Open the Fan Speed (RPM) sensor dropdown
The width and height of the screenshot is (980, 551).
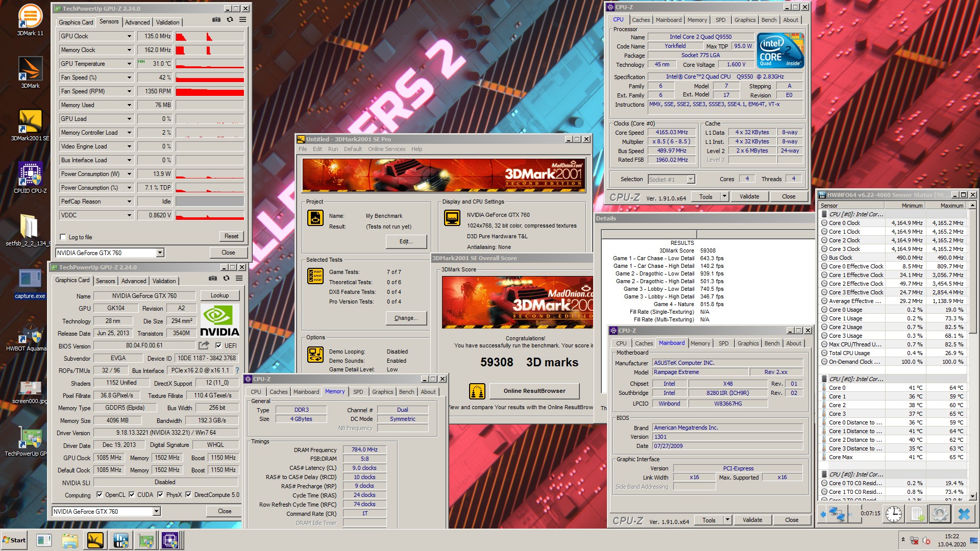tap(129, 91)
